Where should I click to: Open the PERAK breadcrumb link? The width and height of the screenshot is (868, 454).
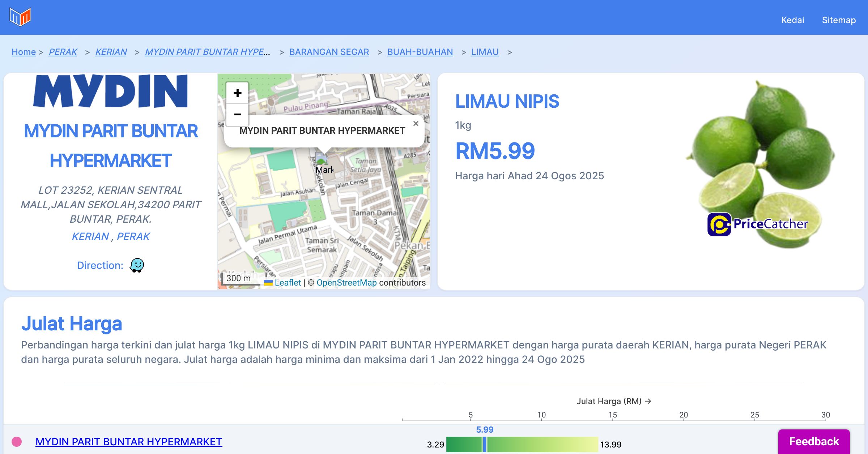click(x=63, y=52)
